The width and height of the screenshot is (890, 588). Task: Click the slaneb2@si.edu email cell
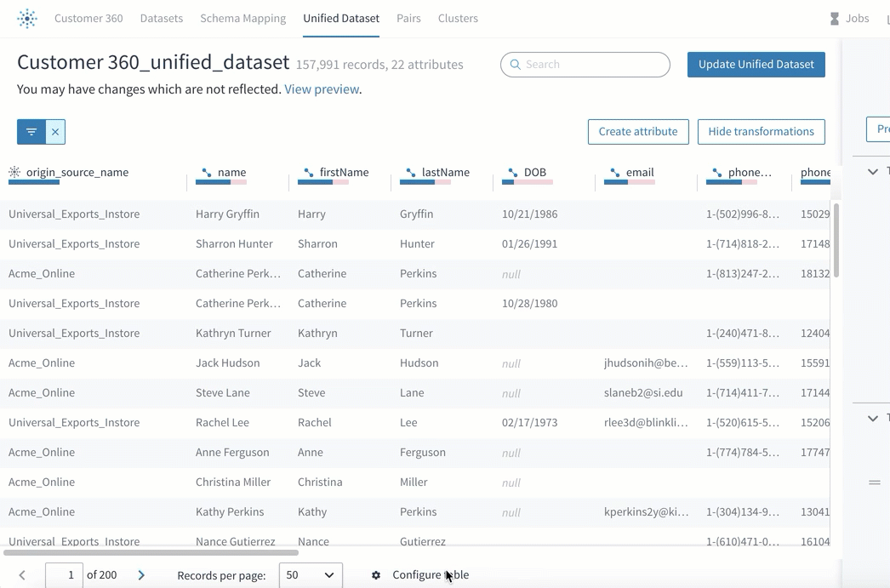pyautogui.click(x=643, y=393)
